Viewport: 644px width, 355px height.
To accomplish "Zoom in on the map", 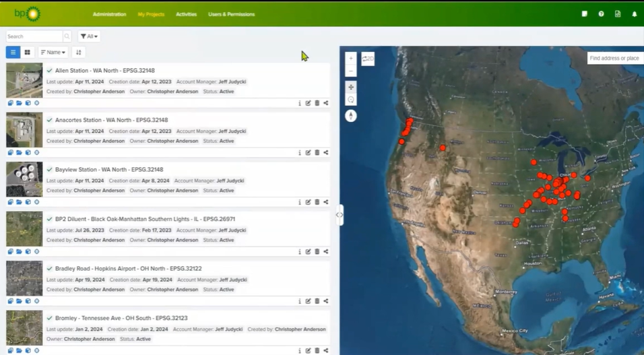I will click(x=351, y=59).
